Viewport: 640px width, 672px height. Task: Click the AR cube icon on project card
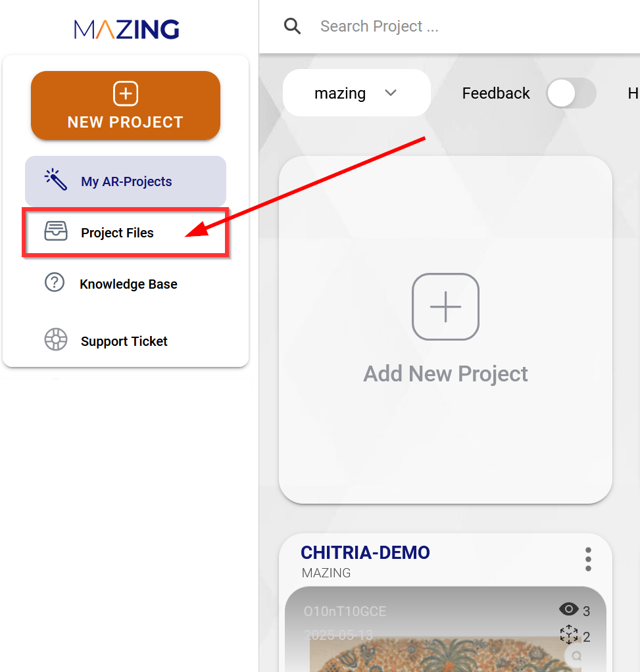569,635
